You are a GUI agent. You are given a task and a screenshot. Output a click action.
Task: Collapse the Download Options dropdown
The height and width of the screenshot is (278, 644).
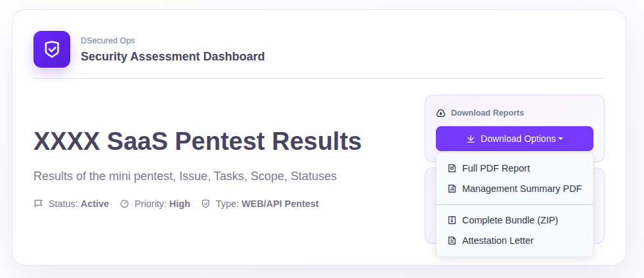point(515,139)
